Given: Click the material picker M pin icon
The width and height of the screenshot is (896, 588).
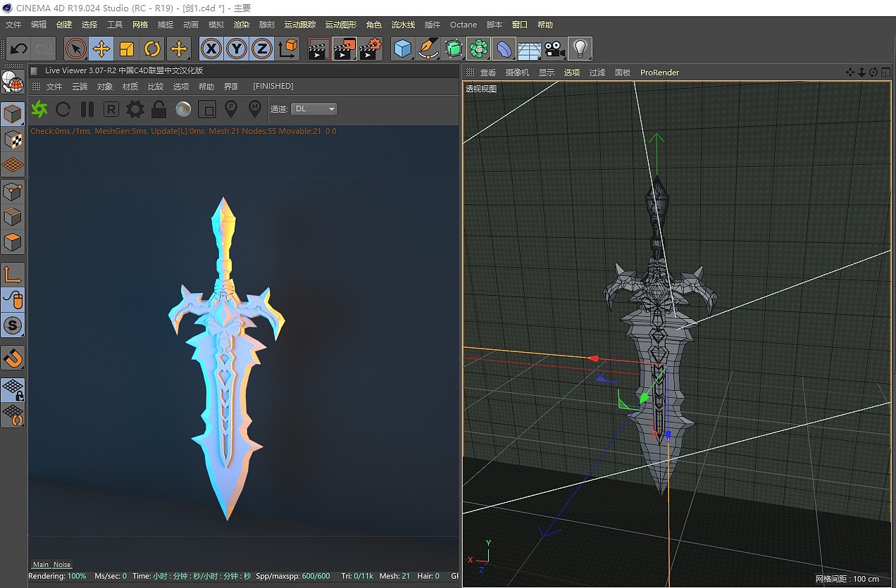Looking at the screenshot, I should [x=255, y=109].
